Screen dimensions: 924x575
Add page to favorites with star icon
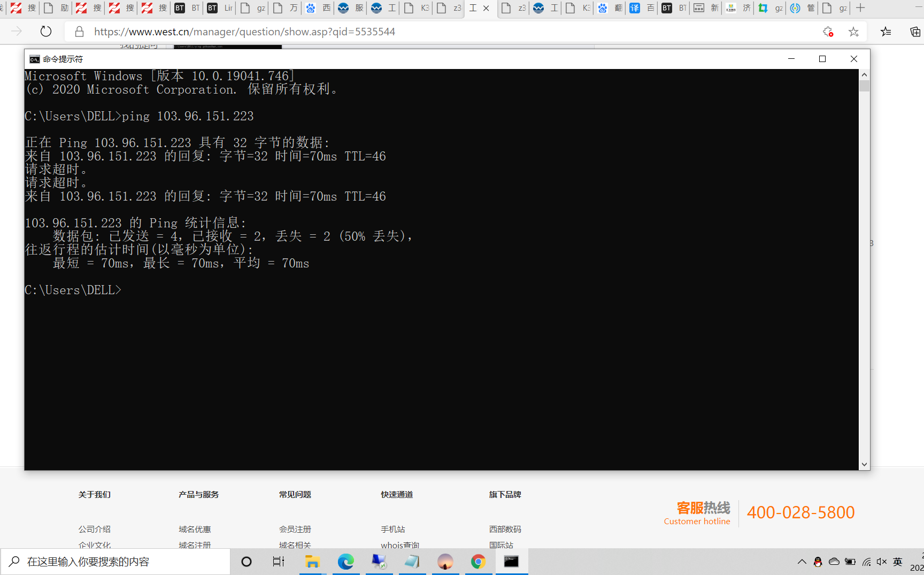pyautogui.click(x=853, y=32)
